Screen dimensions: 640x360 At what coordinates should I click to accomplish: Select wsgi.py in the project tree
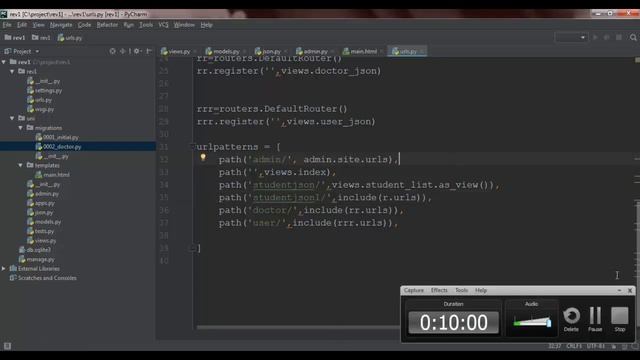coord(40,109)
